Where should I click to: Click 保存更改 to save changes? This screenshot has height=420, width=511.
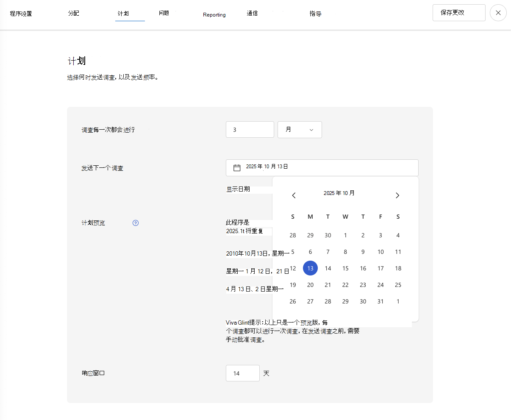(x=459, y=13)
